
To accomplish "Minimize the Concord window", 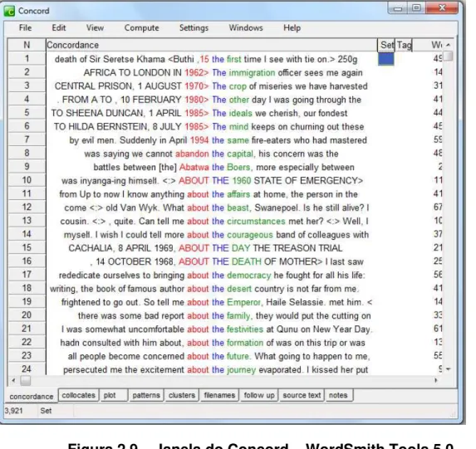I will [x=398, y=8].
